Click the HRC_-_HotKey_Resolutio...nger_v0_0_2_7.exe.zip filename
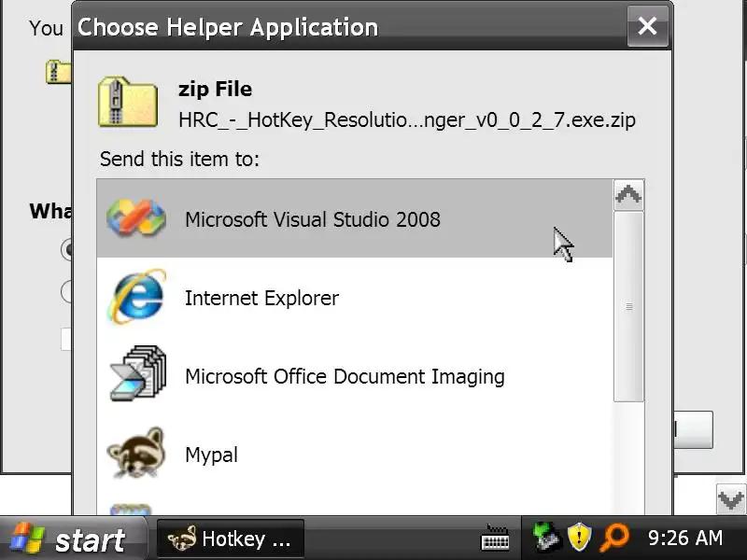The image size is (747, 560). click(407, 120)
